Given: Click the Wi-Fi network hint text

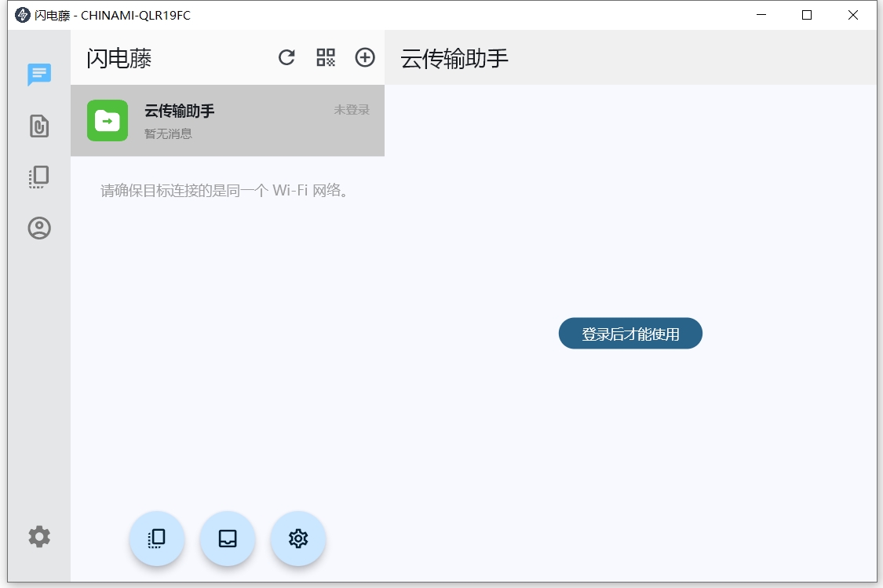Looking at the screenshot, I should 224,190.
